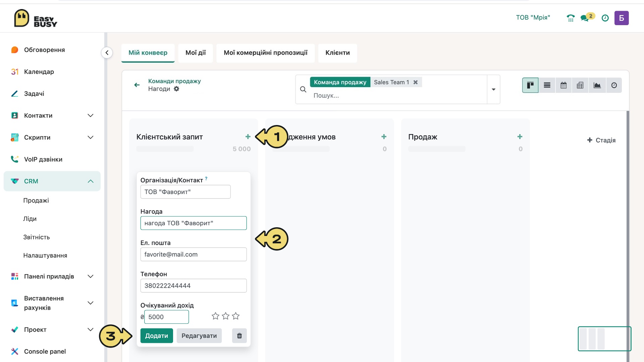Viewport: 644px width, 362px height.
Task: Click the Клієнтський запит progress bar
Action: tap(165, 149)
